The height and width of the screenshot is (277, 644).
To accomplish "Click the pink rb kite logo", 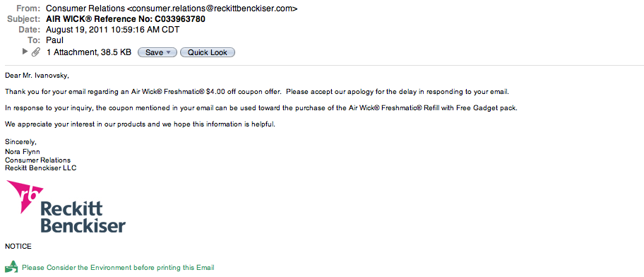I will click(x=25, y=196).
